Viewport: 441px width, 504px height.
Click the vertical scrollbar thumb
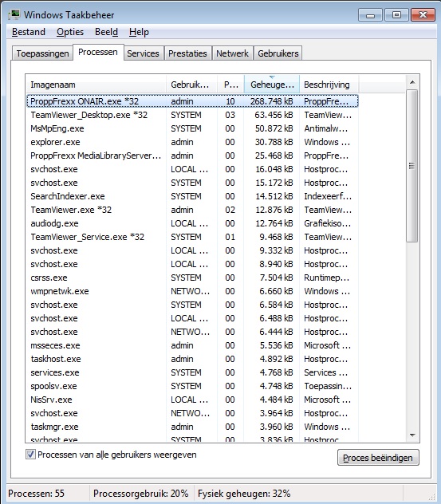click(412, 166)
